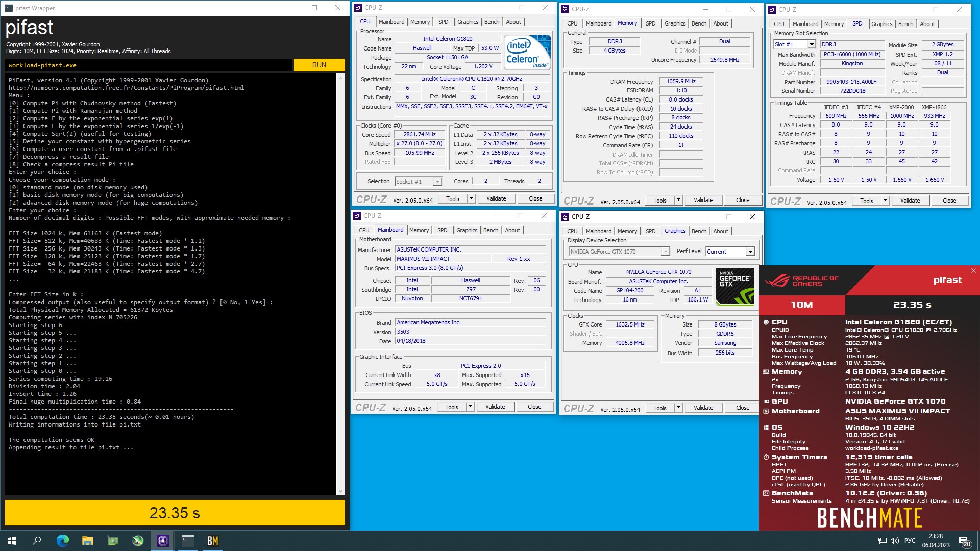Click the Memory section icon in BenchMate
Image resolution: width=980 pixels, height=551 pixels.
click(766, 372)
